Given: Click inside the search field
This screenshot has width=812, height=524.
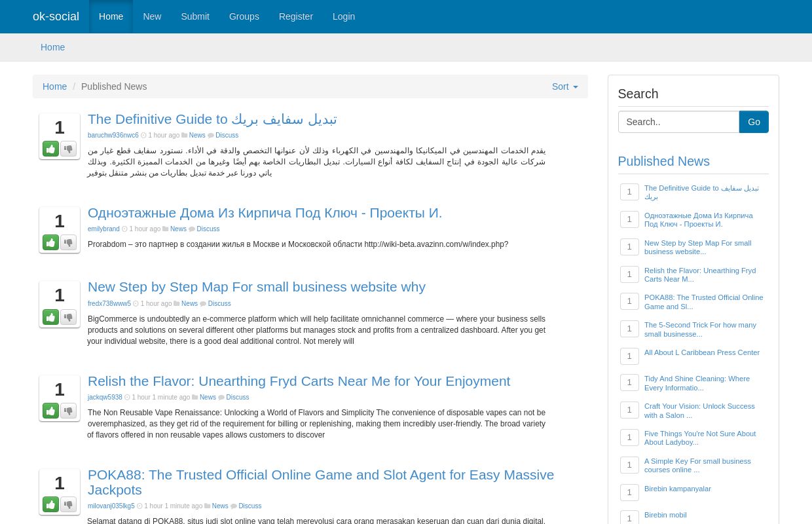Looking at the screenshot, I should (x=678, y=122).
